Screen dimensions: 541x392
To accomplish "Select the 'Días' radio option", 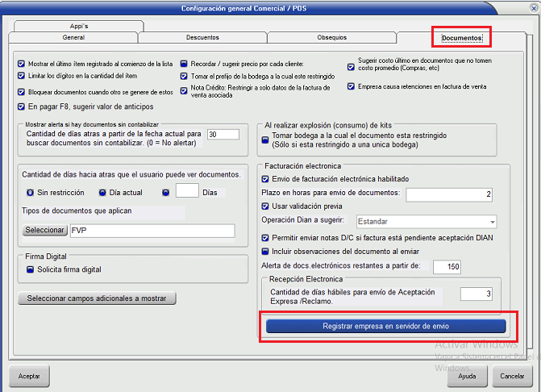I will [166, 193].
